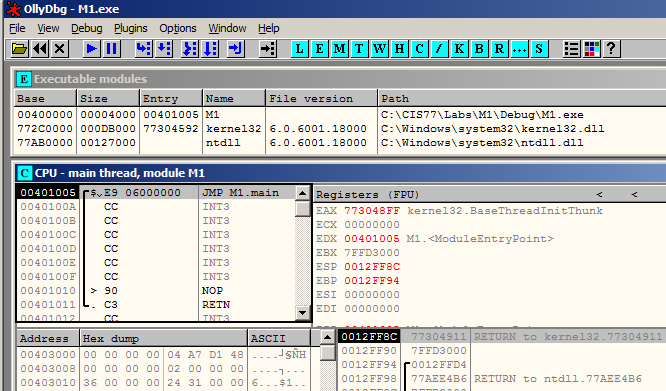Click Hex dump column header
The width and height of the screenshot is (666, 391).
pyautogui.click(x=164, y=338)
